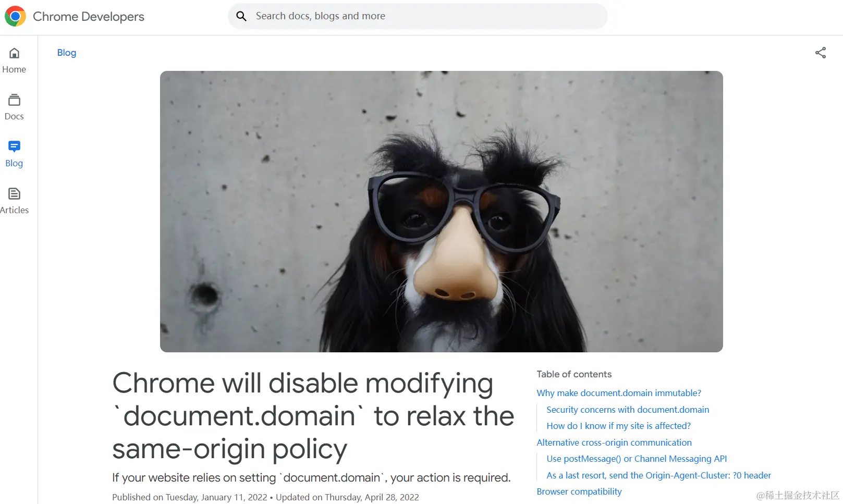This screenshot has width=843, height=504.
Task: Open the Docs sidebar icon
Action: (x=14, y=100)
